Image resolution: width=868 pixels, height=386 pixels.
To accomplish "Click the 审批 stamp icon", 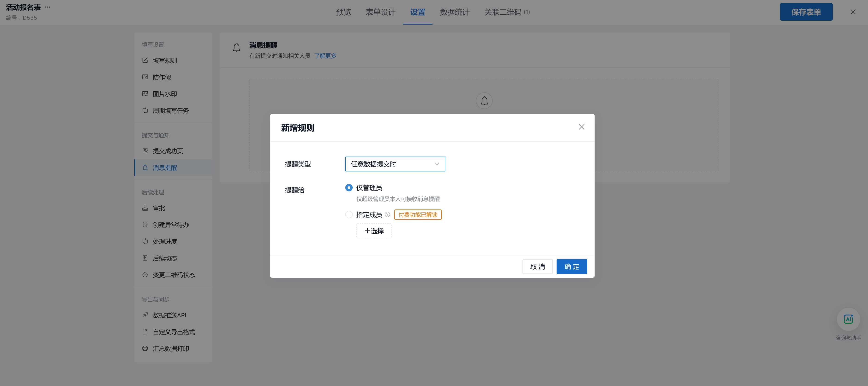I will [x=145, y=208].
